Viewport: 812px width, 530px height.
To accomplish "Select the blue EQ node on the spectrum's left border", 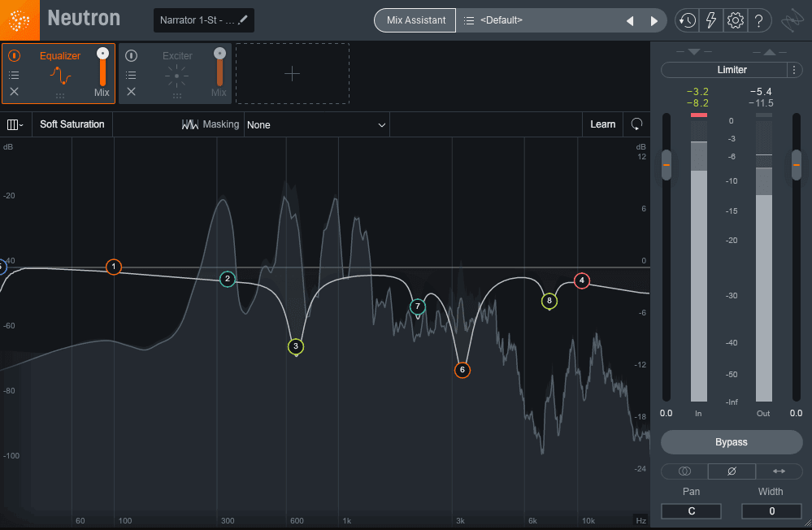I will tap(2, 267).
